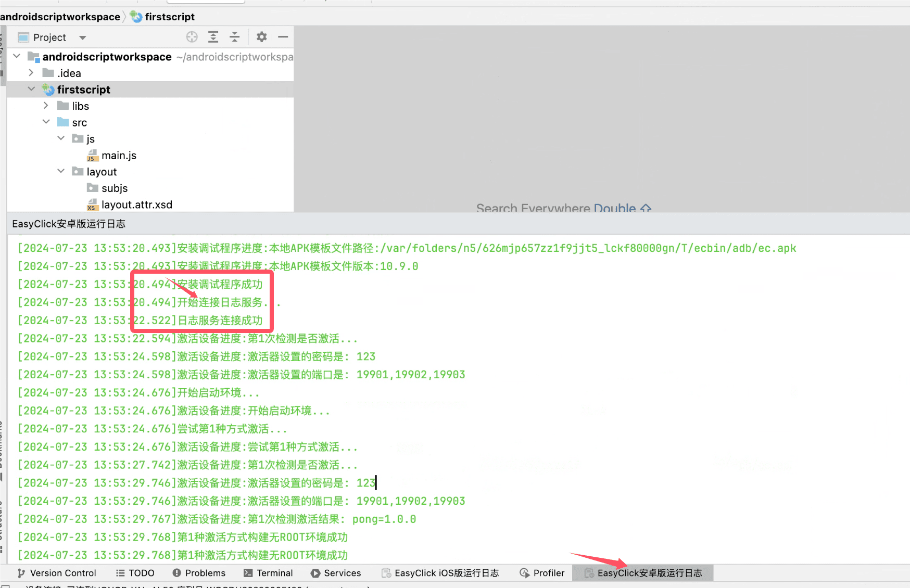Expand the .idea folder chevron

pos(31,73)
